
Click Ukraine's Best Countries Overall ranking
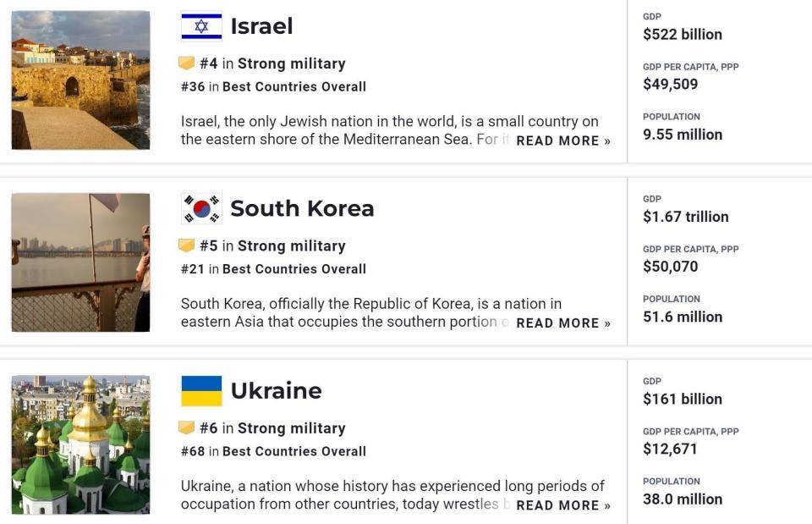click(294, 451)
